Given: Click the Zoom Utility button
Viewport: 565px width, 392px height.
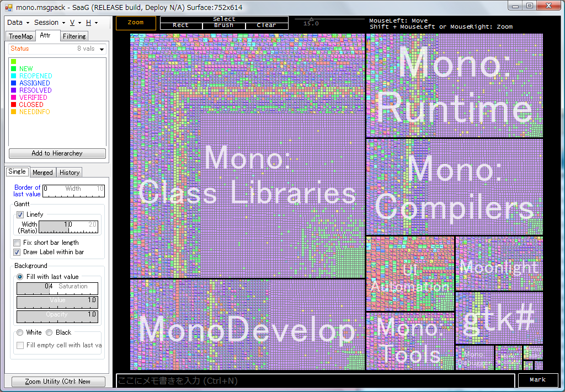Looking at the screenshot, I should pos(58,382).
